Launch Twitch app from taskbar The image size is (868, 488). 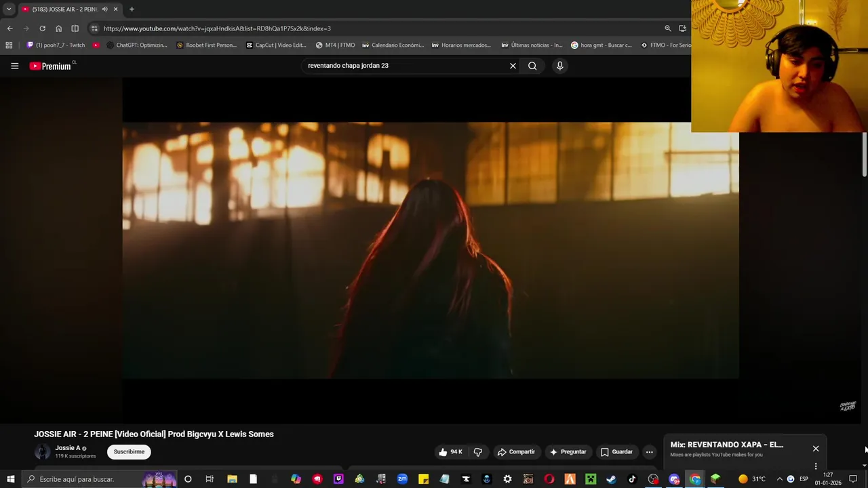tap(338, 479)
